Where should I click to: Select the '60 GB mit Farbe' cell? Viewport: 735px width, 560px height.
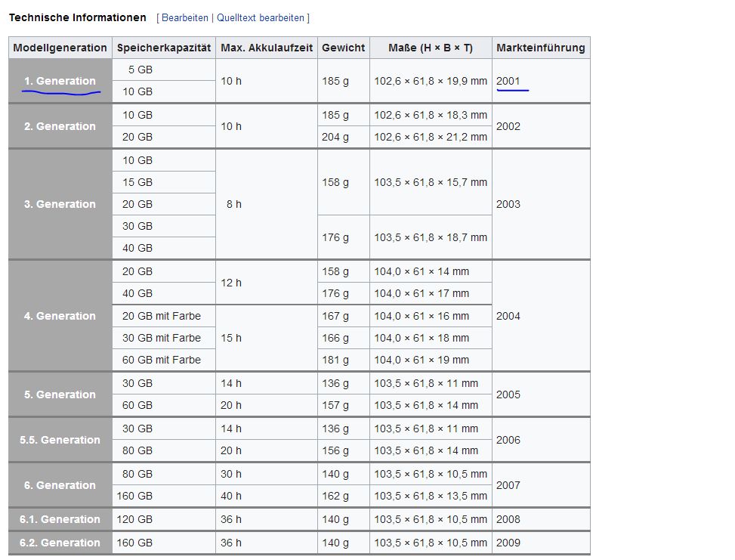pyautogui.click(x=162, y=360)
